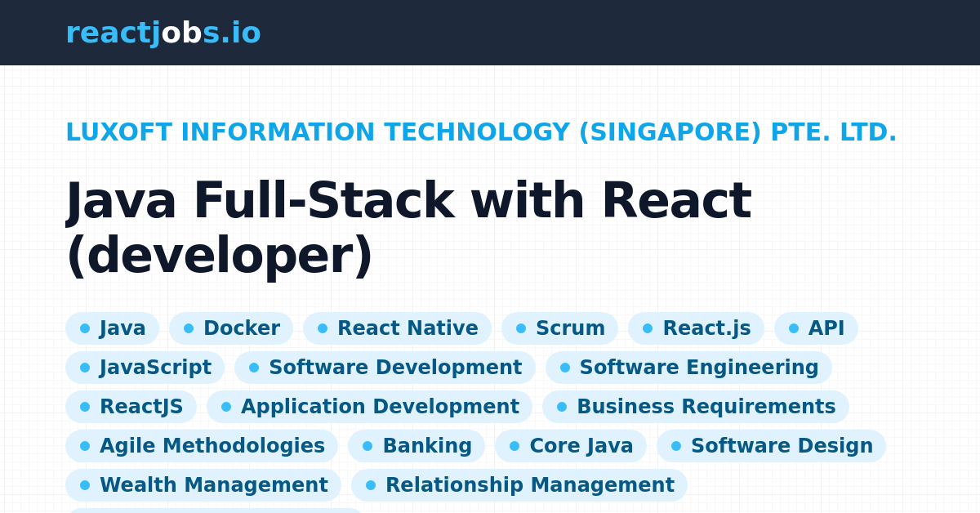This screenshot has width=980, height=513.
Task: Click the Wealth Management tag
Action: pyautogui.click(x=203, y=485)
